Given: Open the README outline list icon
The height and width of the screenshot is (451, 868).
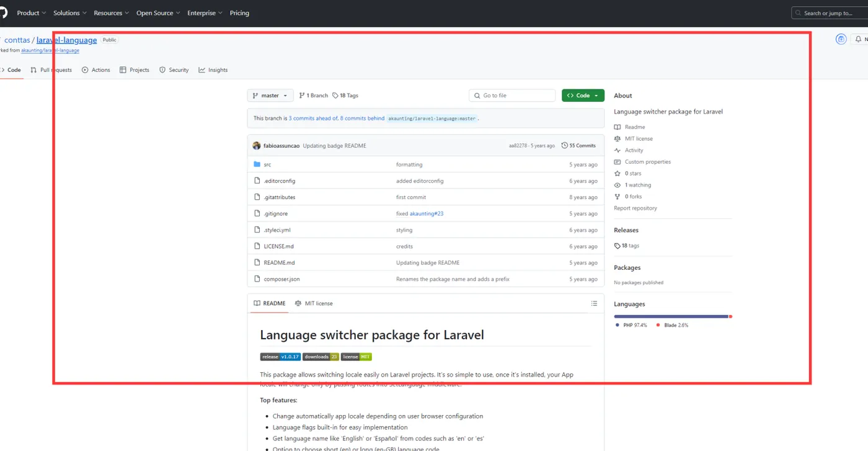Looking at the screenshot, I should click(x=594, y=303).
